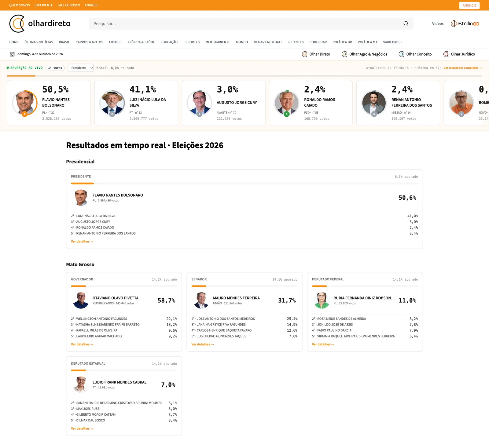Screen dimensions: 489x448
Task: Click the search magnifier icon
Action: click(406, 24)
